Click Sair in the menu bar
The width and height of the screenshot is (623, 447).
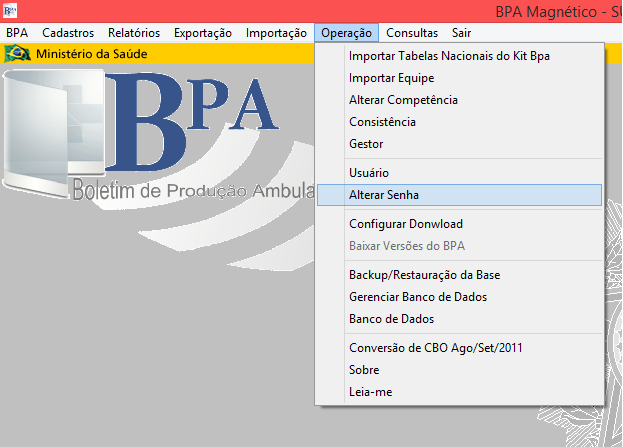462,33
